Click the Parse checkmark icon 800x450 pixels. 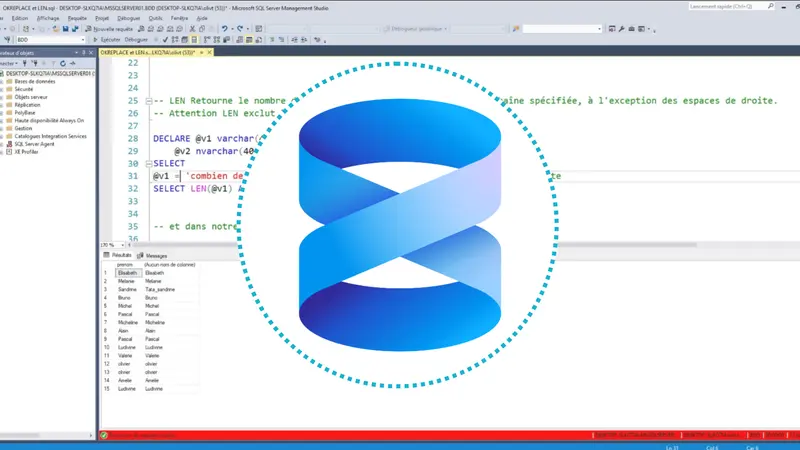[x=165, y=40]
